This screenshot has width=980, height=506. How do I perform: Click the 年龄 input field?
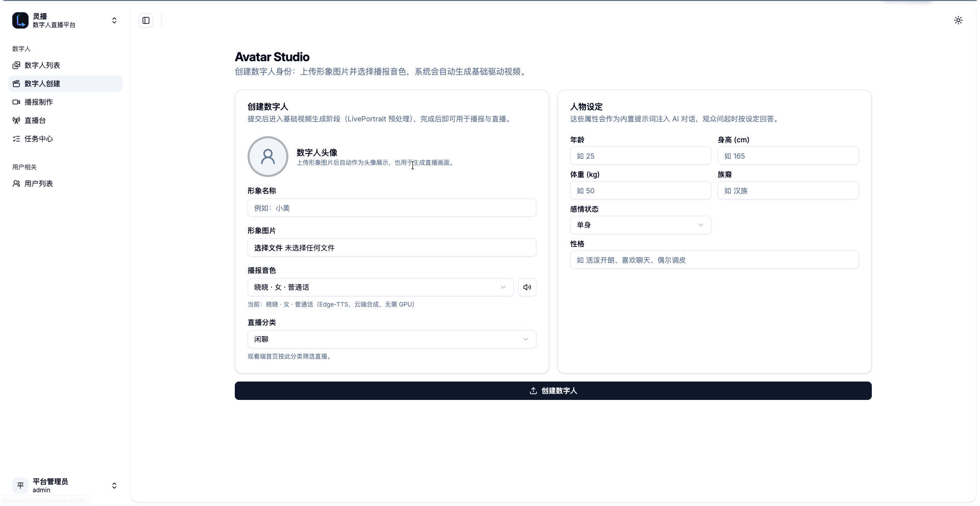click(641, 156)
